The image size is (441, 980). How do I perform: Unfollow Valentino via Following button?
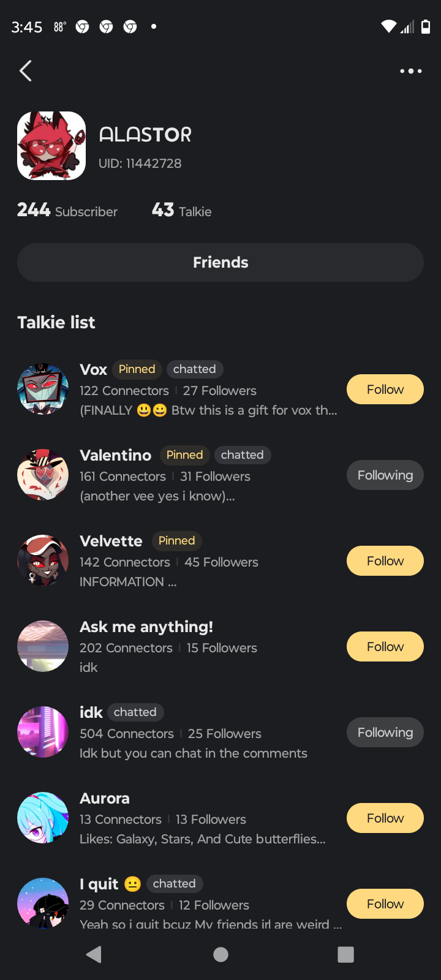(385, 475)
